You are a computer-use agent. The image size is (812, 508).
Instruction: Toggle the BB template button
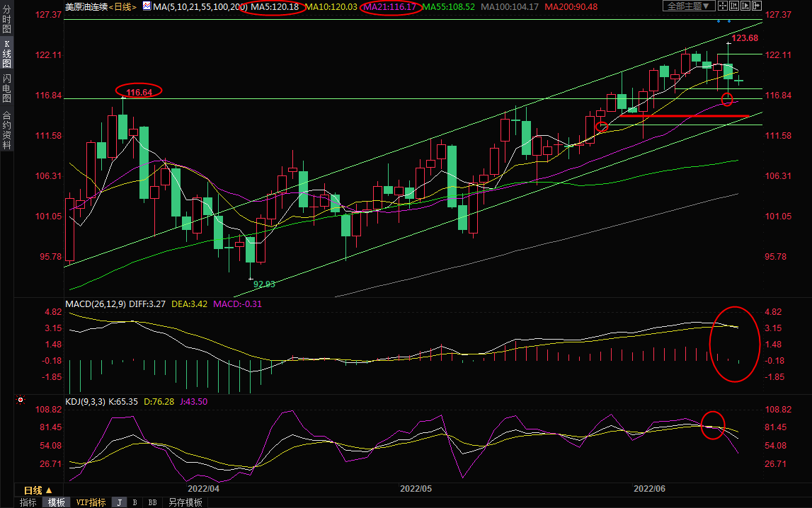pyautogui.click(x=152, y=502)
